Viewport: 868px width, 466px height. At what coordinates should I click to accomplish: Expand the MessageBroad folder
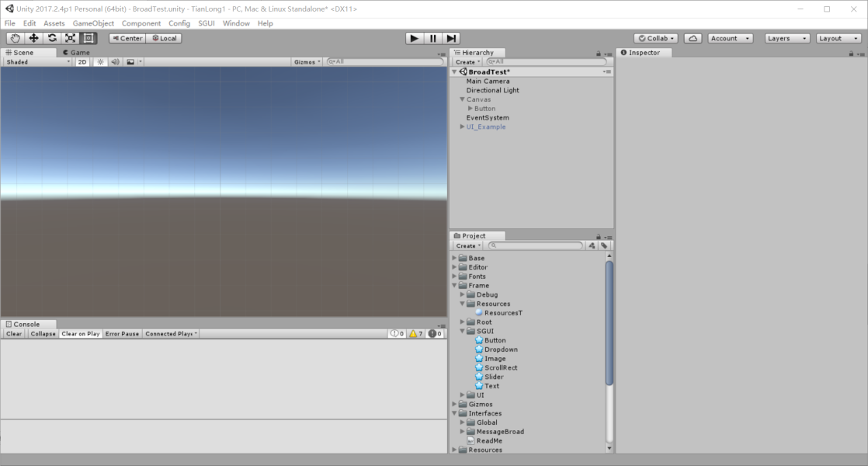[x=462, y=432]
